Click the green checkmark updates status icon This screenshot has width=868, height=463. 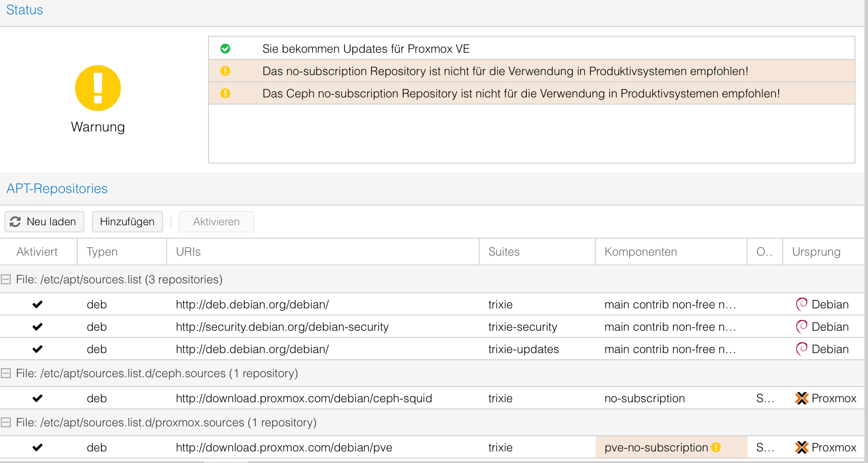pos(225,49)
